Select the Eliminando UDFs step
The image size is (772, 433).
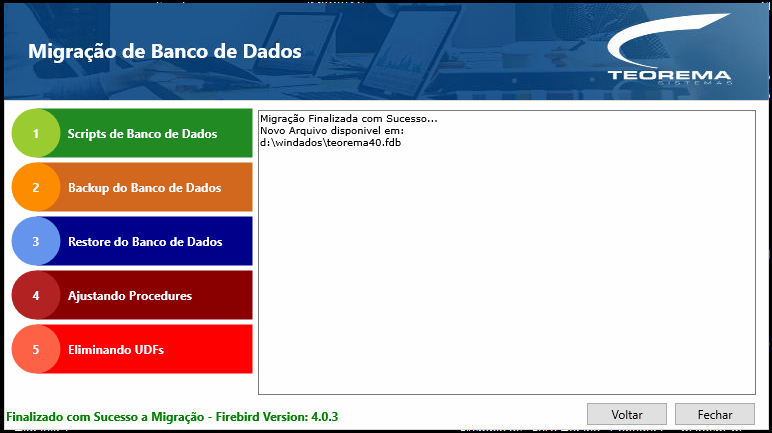tap(116, 350)
